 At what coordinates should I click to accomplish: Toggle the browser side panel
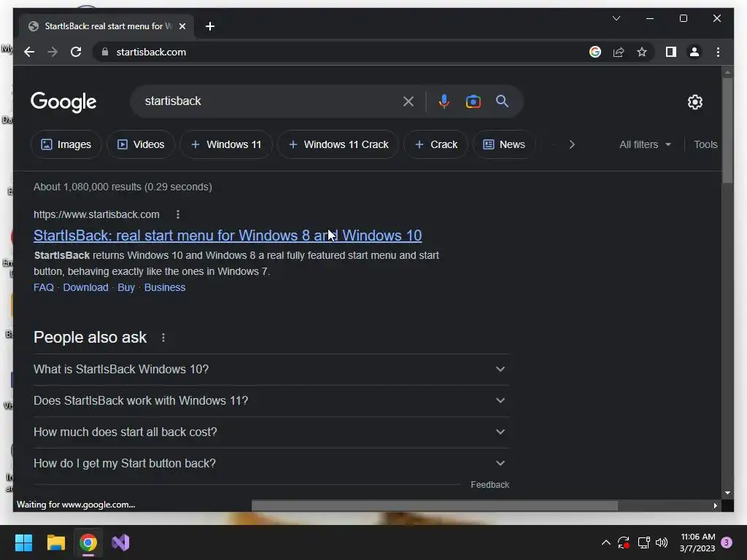coord(671,52)
